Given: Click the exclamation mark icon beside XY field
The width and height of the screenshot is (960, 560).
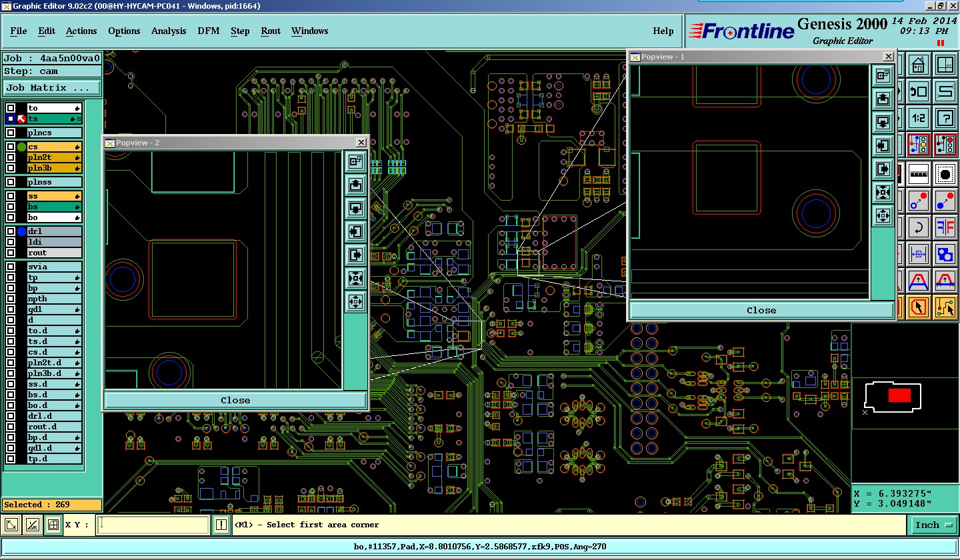Looking at the screenshot, I should (x=221, y=525).
